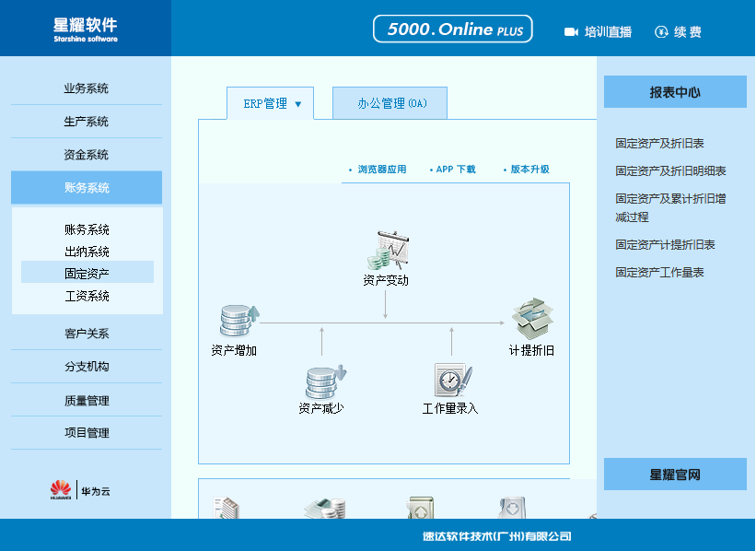Click the 星耀官网 button
756x551 pixels.
(x=675, y=475)
